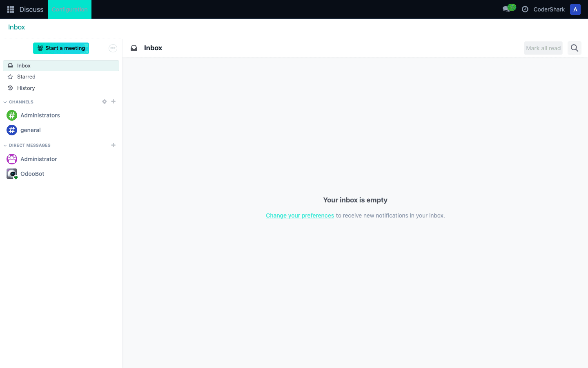Open the general channel
Screen dimensions: 588x368
[x=61, y=130]
